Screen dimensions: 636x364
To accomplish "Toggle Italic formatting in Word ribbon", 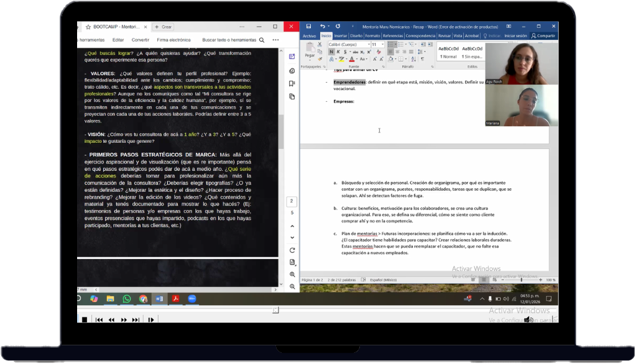I will pyautogui.click(x=338, y=52).
